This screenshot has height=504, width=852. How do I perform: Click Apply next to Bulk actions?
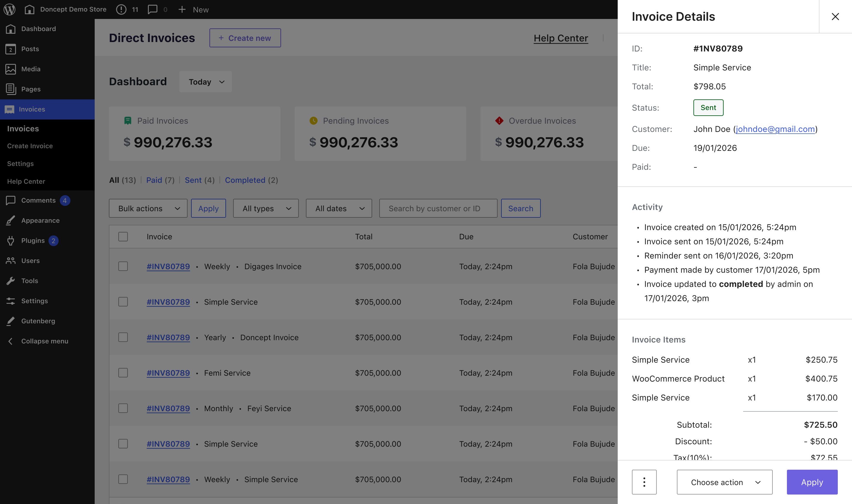coord(209,208)
